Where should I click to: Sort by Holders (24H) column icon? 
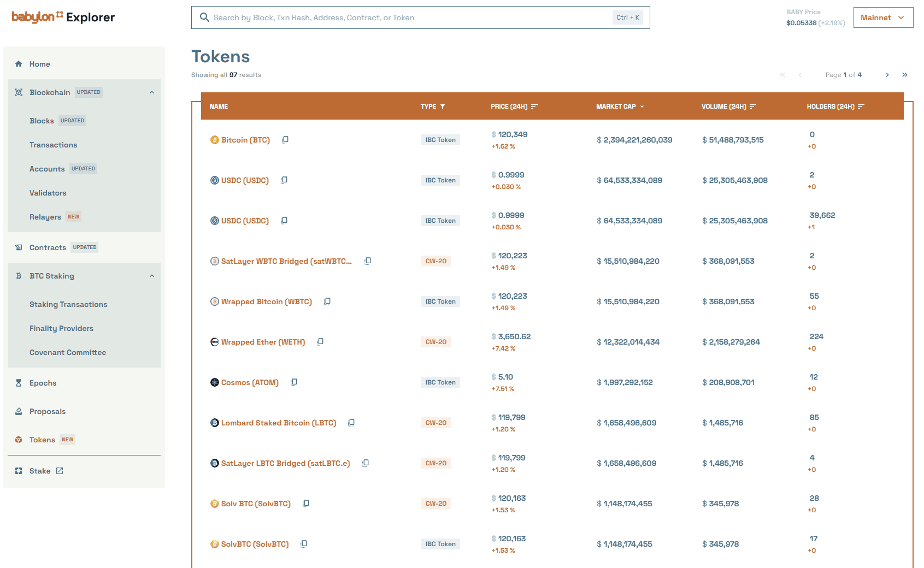tap(861, 106)
